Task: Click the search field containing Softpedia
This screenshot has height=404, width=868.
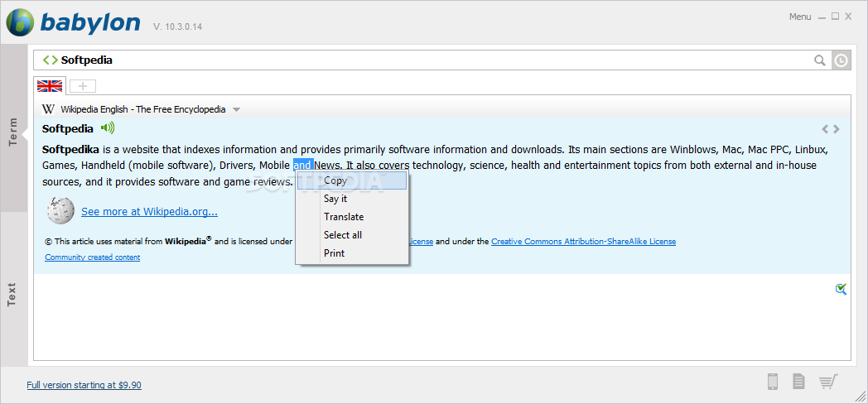Action: click(x=432, y=60)
